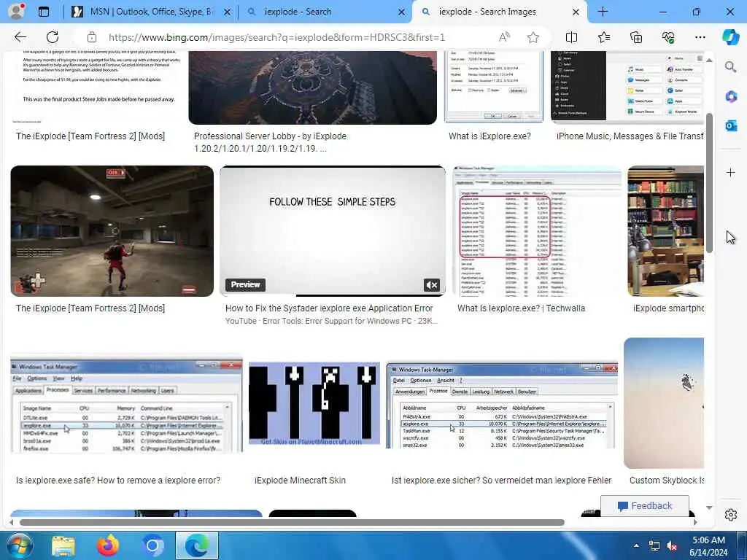This screenshot has width=747, height=560.
Task: Open the iExplode smartphone library image
Action: 665,231
